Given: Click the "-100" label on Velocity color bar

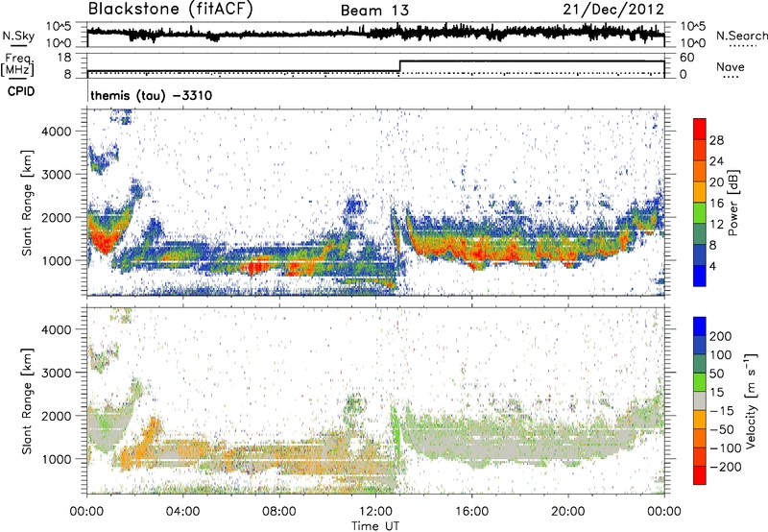Looking at the screenshot, I should tap(726, 447).
